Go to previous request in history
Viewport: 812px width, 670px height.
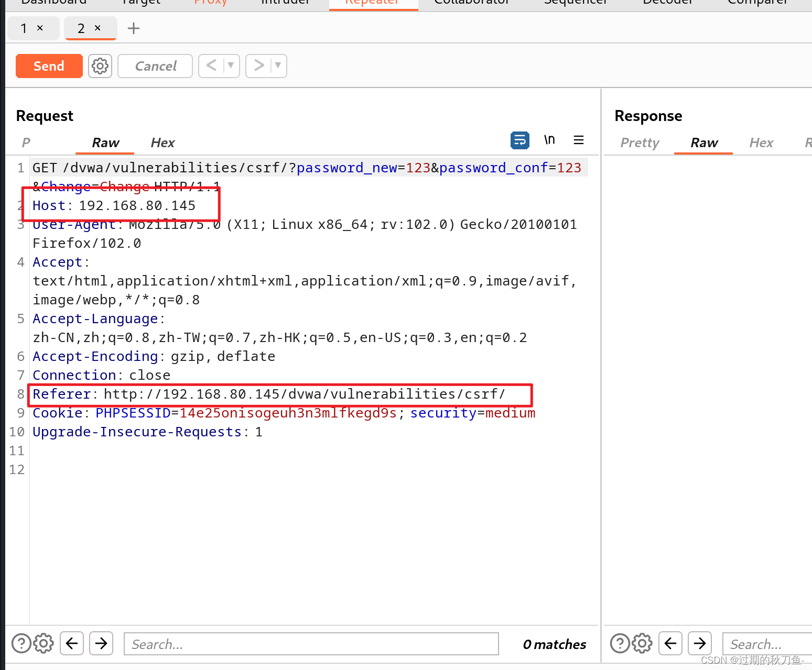tap(211, 66)
